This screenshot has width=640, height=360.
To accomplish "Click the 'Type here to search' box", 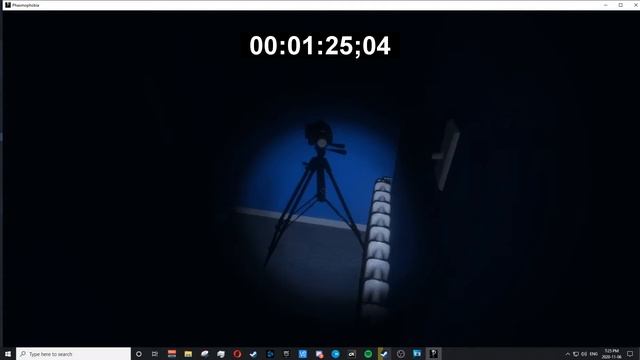I will 73,354.
